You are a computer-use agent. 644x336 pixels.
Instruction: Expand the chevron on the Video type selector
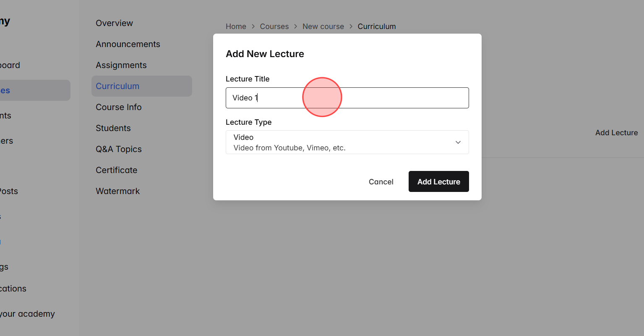point(458,142)
